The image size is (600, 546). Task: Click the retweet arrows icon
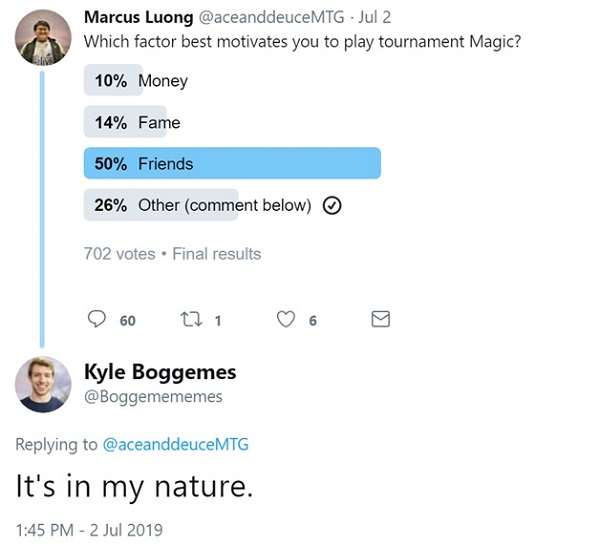190,319
